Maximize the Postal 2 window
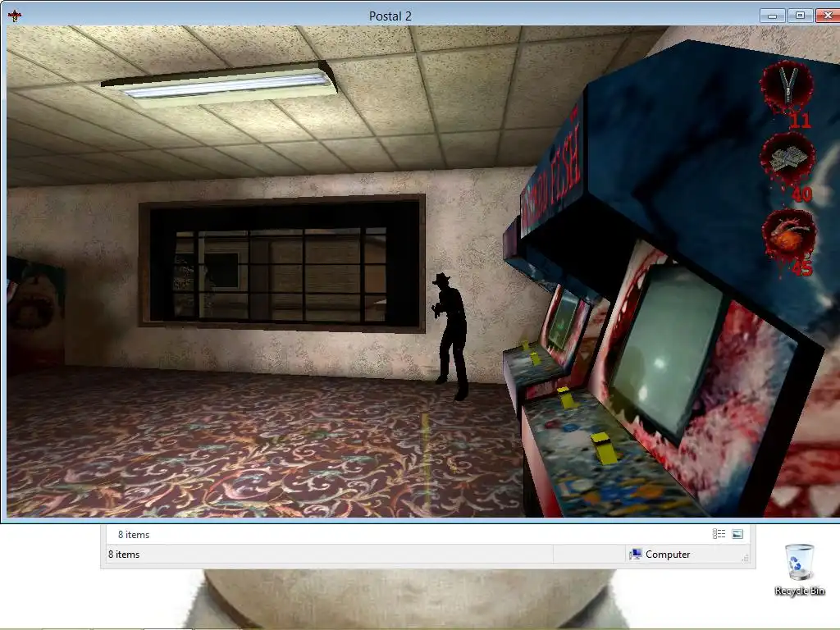The image size is (840, 630). pyautogui.click(x=800, y=16)
